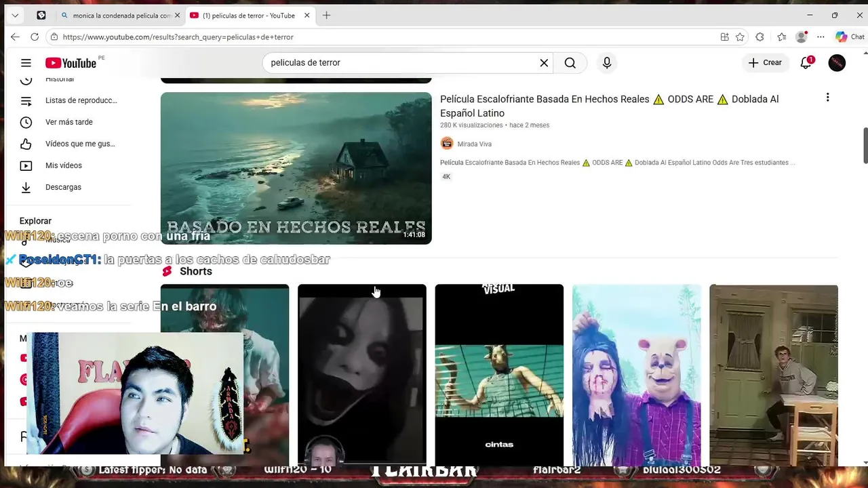
Task: Open the split screen browser icon
Action: tap(725, 37)
